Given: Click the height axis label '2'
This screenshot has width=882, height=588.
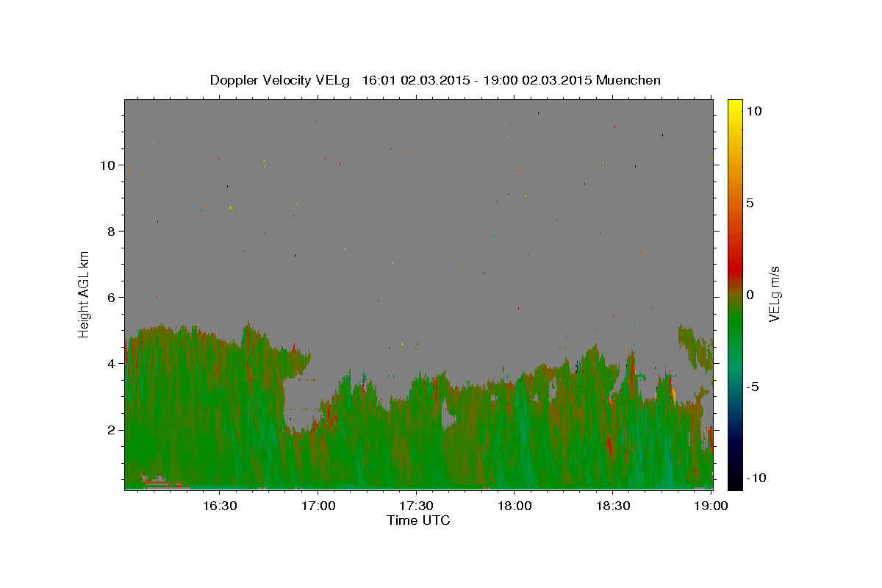Looking at the screenshot, I should (x=112, y=430).
